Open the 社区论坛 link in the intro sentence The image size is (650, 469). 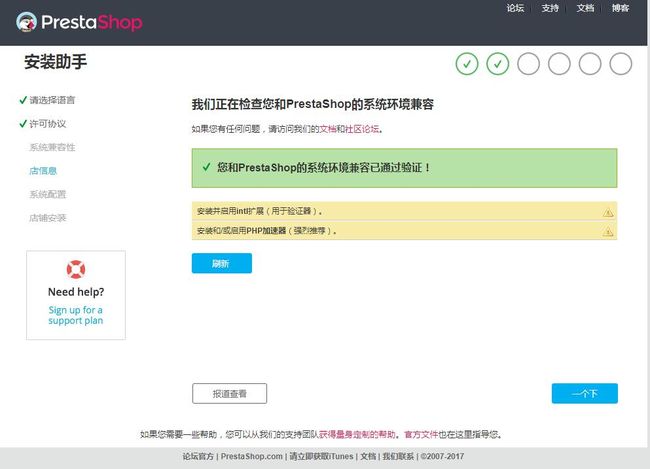[x=362, y=129]
